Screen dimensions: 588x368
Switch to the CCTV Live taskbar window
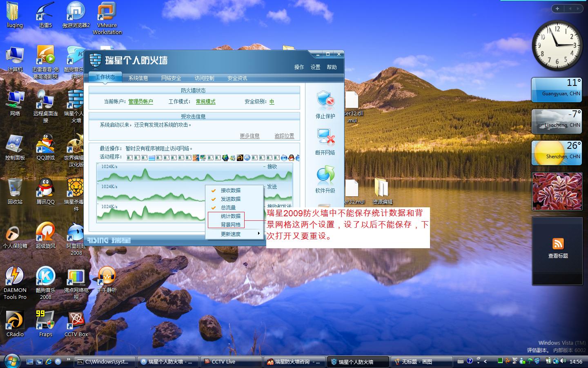(x=232, y=361)
